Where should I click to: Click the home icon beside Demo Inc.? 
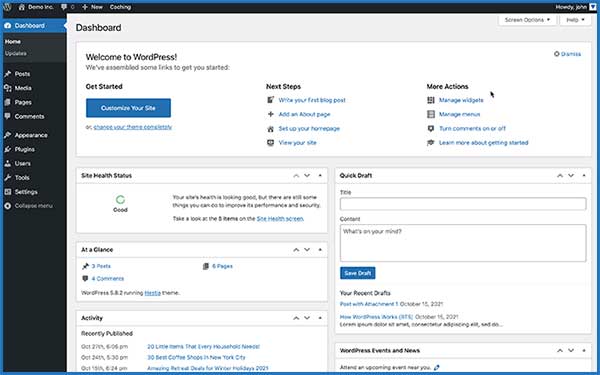(21, 7)
